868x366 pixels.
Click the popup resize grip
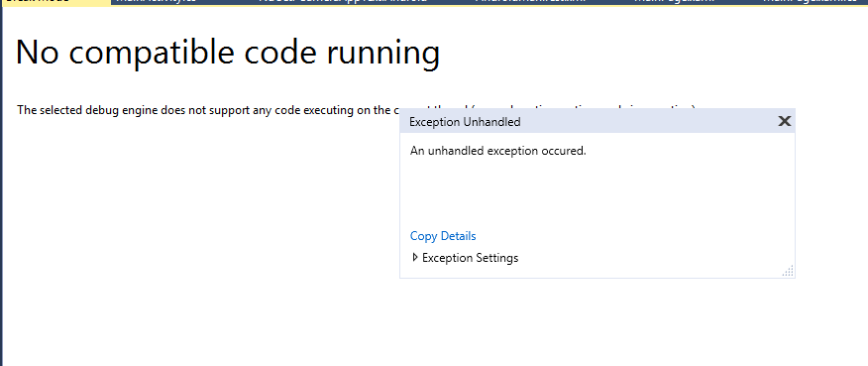click(x=788, y=271)
